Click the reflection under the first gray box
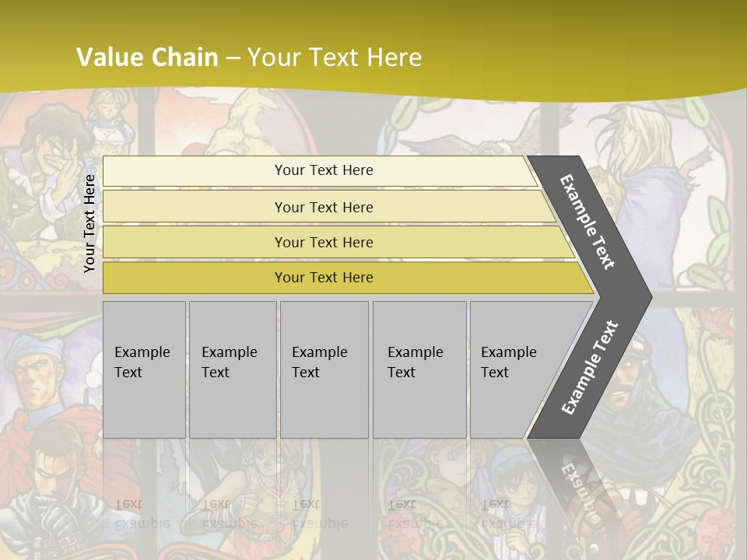 click(x=143, y=513)
